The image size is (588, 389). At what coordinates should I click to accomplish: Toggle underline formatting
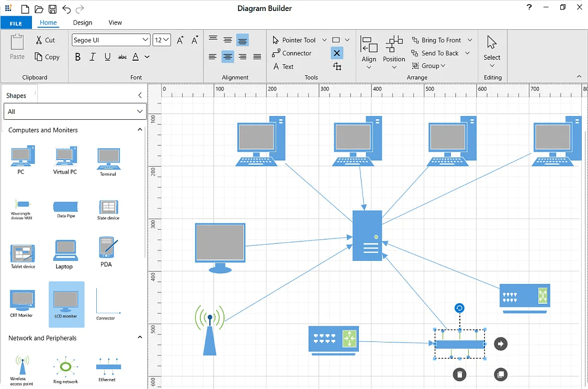tap(107, 57)
